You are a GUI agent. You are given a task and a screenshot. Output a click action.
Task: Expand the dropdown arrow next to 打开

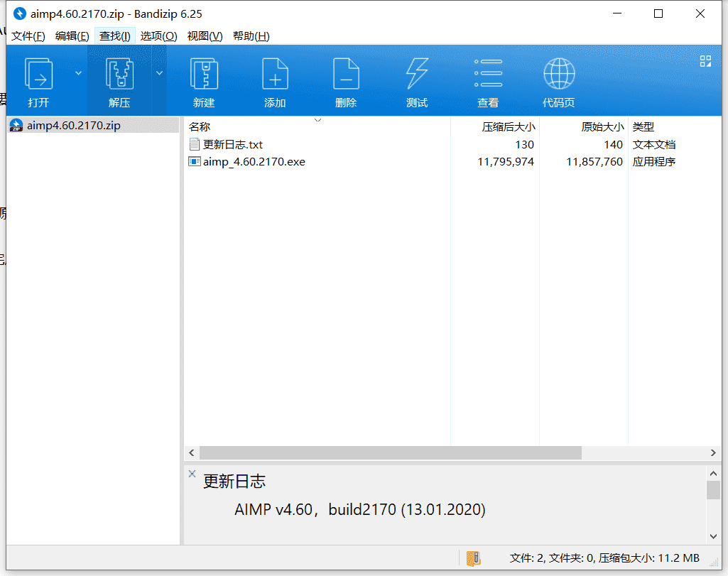(x=78, y=73)
